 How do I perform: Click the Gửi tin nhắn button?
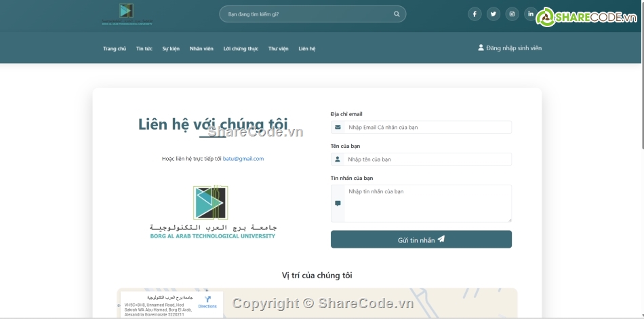point(421,240)
